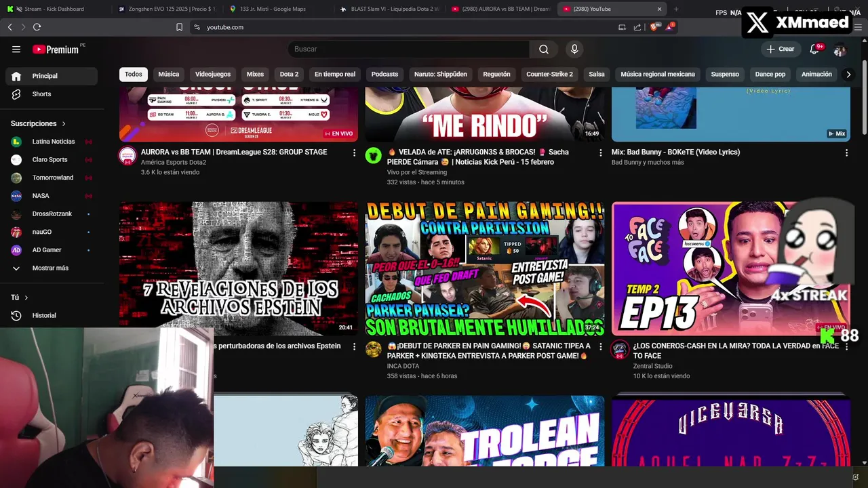Open the YouTube hamburger guide menu
This screenshot has width=868, height=488.
[16, 49]
